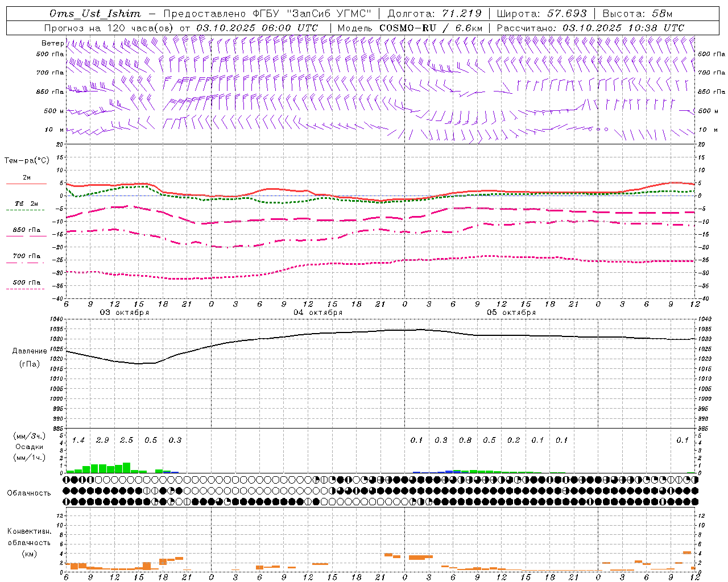Screen dimensions: 728x582
Task: Click the Долгота: 71.219 value
Action: tap(435, 14)
